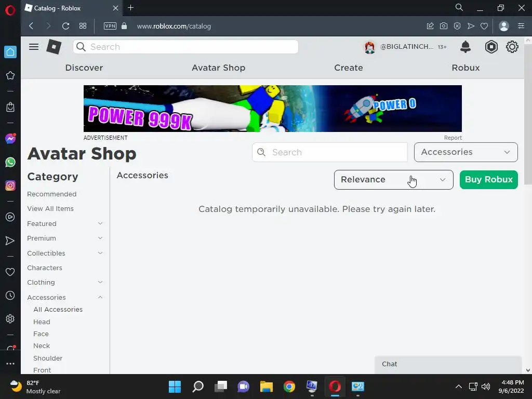Open Opera sidebar player icon

(10, 217)
